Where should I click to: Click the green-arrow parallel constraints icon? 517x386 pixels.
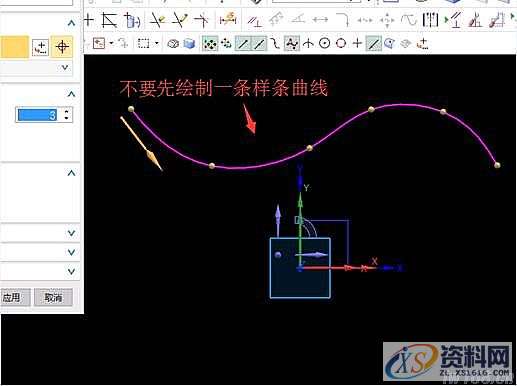[453, 20]
